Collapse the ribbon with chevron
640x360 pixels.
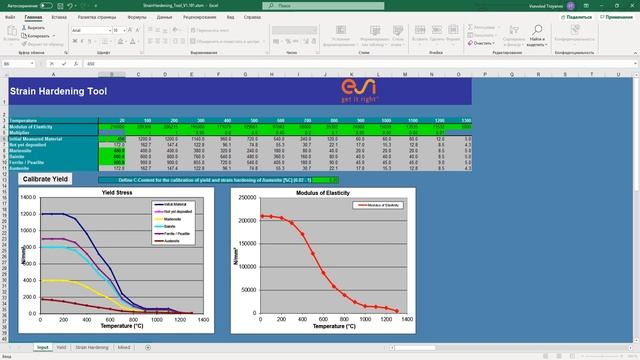pos(635,53)
